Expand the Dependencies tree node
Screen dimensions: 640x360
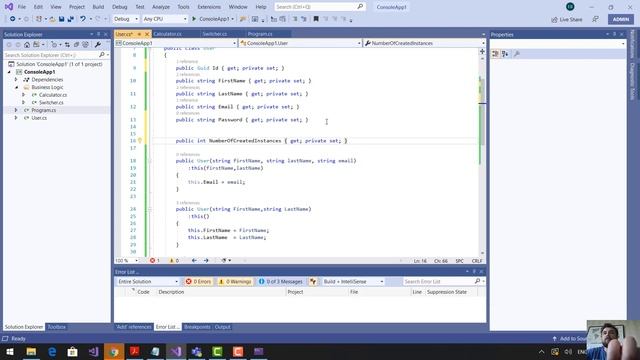coord(16,80)
